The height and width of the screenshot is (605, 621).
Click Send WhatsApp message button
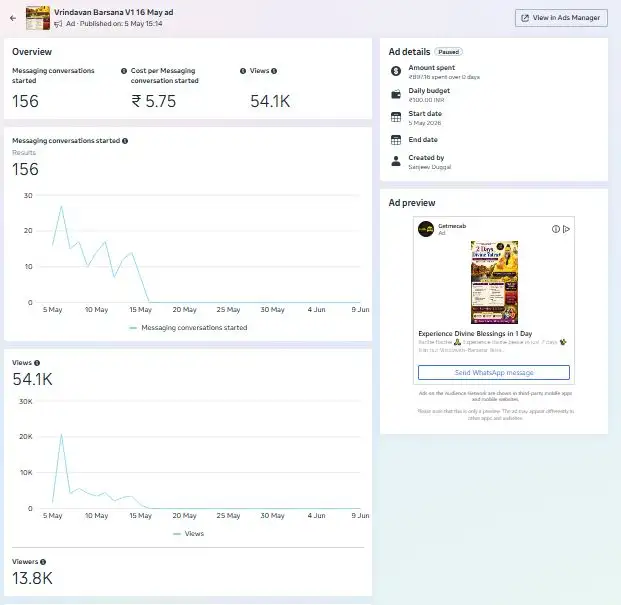pos(494,373)
